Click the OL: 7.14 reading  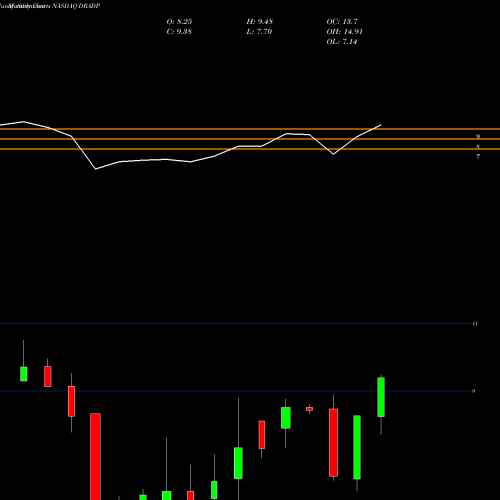pos(342,42)
